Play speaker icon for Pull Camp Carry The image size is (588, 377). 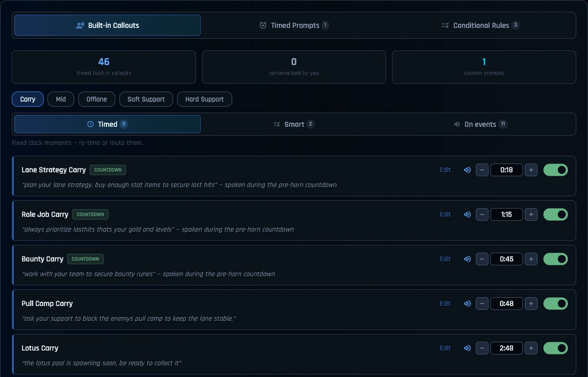click(467, 304)
